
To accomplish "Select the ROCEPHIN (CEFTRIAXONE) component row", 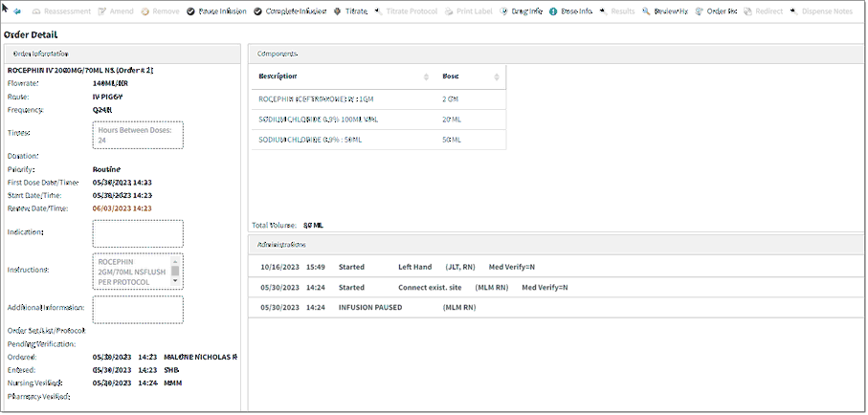I will pos(379,99).
